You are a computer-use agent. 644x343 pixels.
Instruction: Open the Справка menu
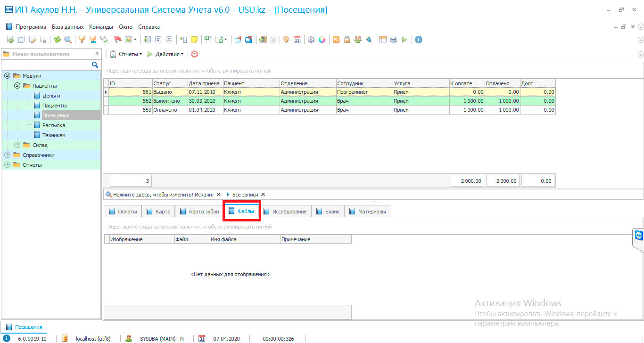[x=149, y=27]
